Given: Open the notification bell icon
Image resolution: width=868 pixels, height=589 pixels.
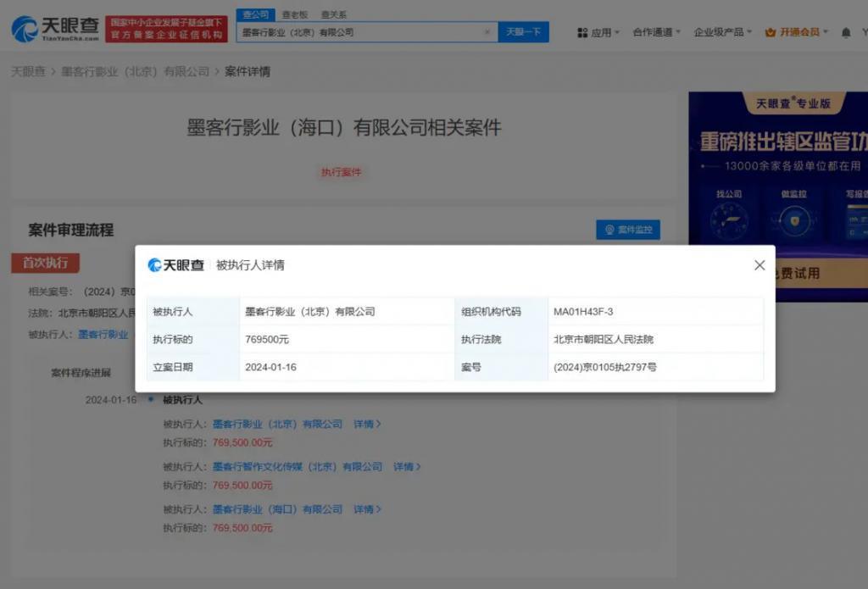Looking at the screenshot, I should coord(845,31).
